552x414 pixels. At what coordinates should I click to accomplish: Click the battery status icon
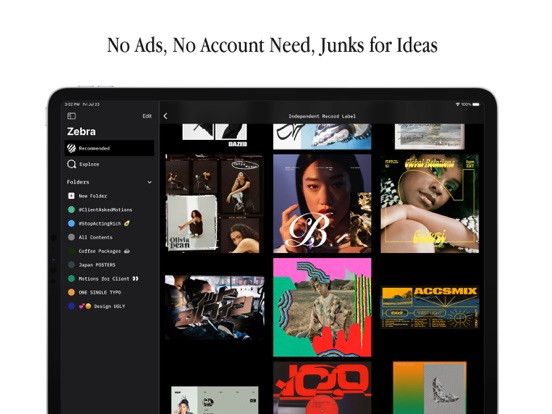476,104
